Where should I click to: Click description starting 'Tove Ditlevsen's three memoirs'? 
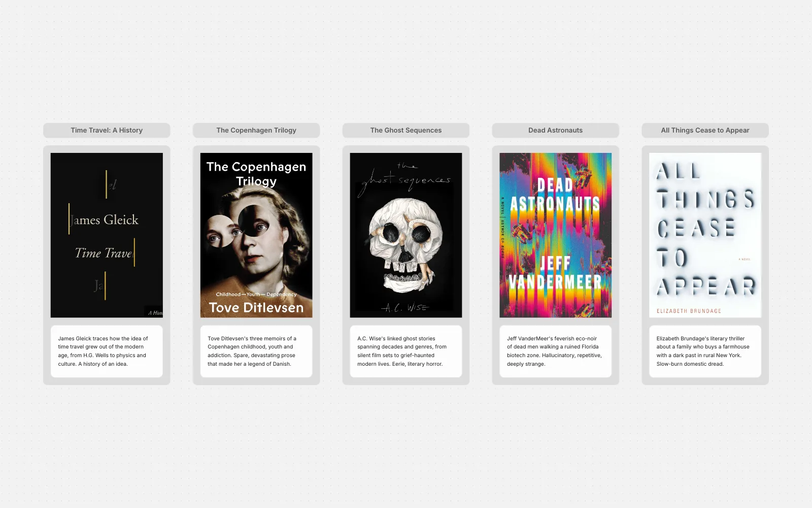[x=256, y=351]
